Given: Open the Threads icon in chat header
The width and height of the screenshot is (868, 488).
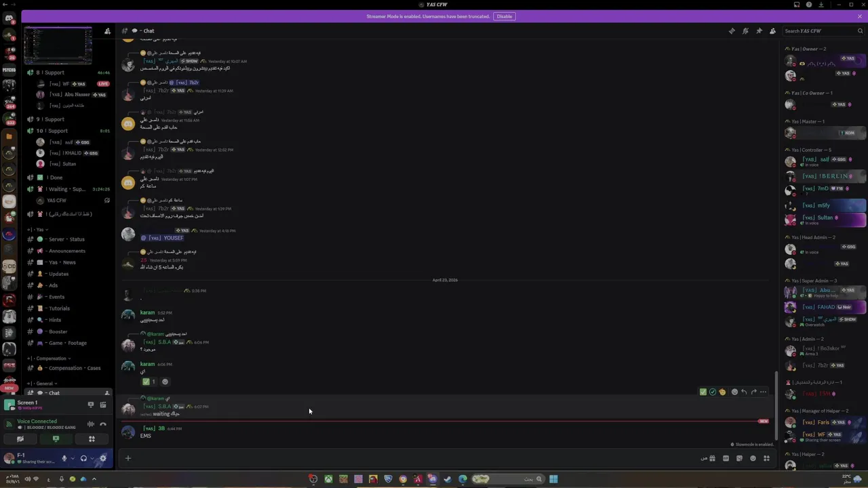Looking at the screenshot, I should [x=732, y=30].
